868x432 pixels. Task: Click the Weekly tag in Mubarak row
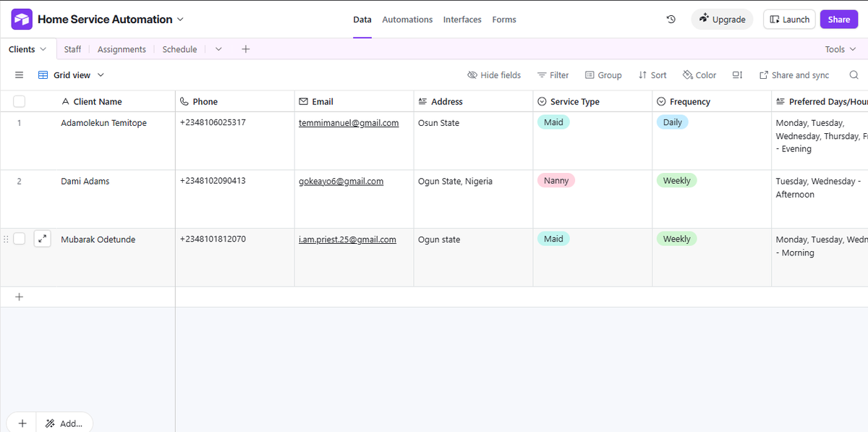[677, 239]
